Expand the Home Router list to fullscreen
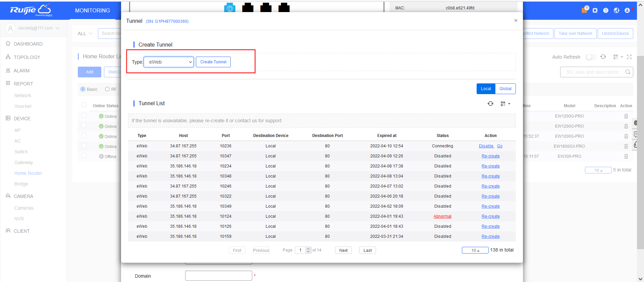Screen dimensions: 644x282 click(x=629, y=57)
